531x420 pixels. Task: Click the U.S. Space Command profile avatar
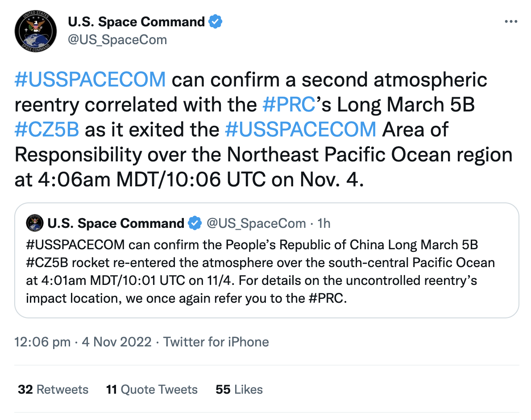pos(36,31)
